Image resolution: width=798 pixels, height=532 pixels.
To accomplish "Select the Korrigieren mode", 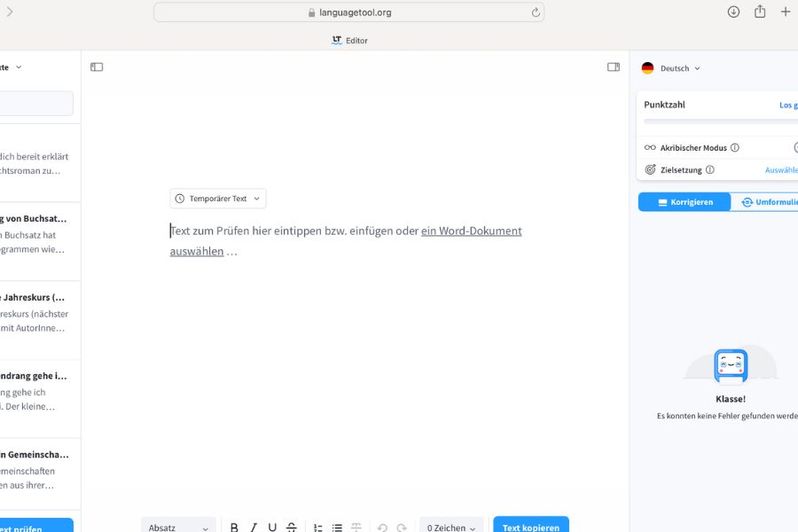I will [684, 201].
